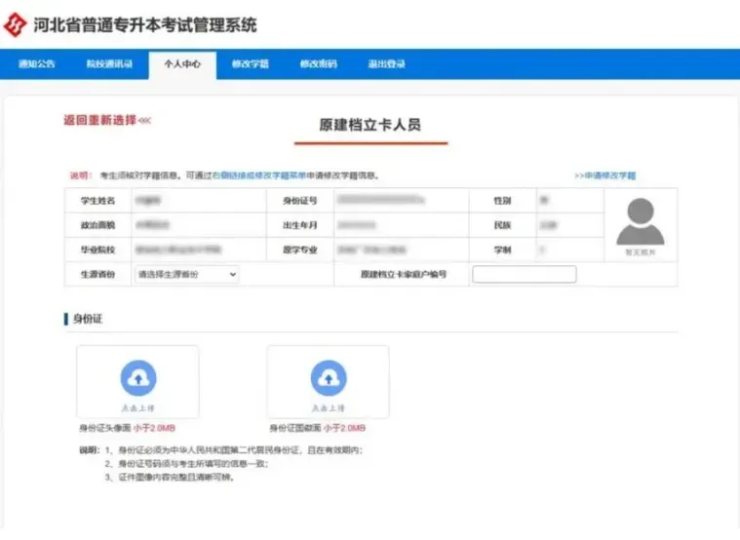
Task: Click the placeholder profile photo avatar
Action: click(640, 223)
